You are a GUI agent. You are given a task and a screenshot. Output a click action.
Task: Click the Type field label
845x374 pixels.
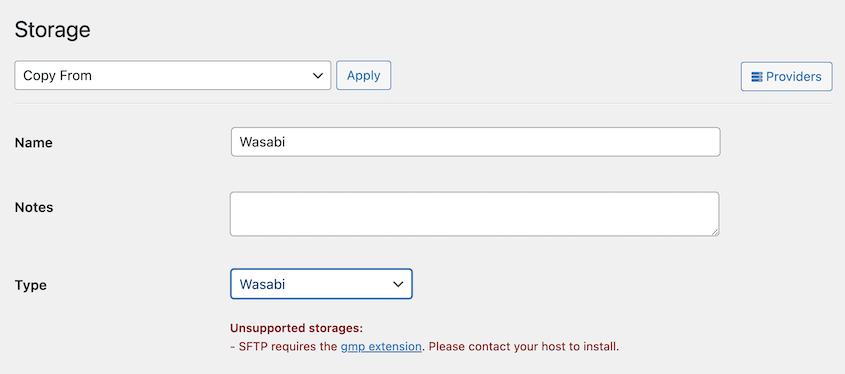[31, 285]
